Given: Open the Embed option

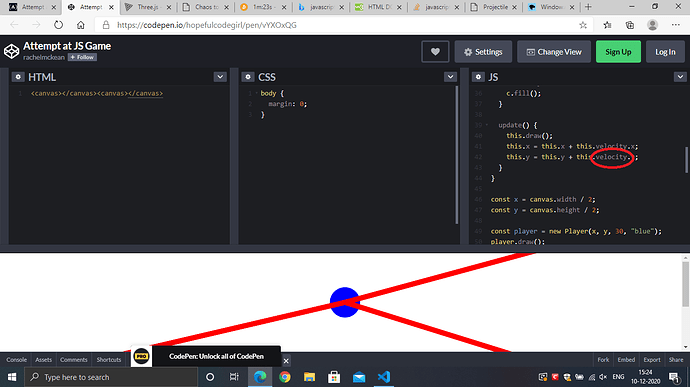Looking at the screenshot, I should tap(626, 360).
